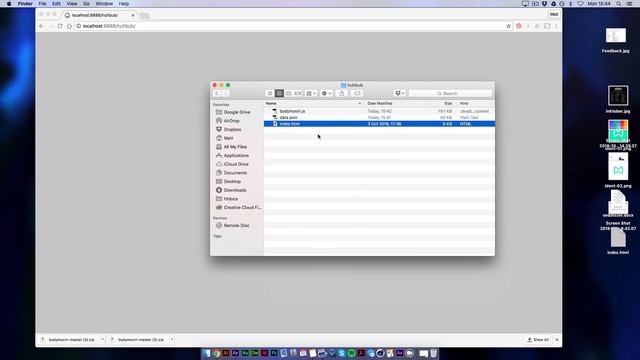Viewport: 640px width, 360px height.
Task: Switch Finder to Cover Flow view
Action: pos(298,93)
